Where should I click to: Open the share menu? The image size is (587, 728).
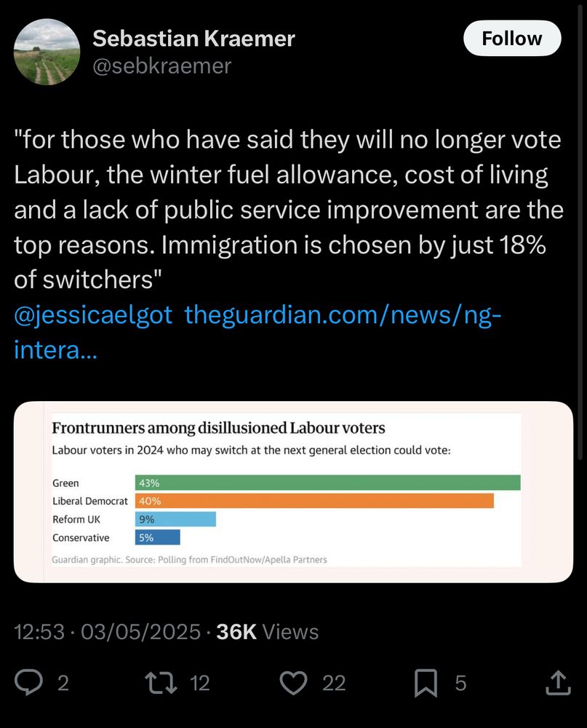pos(557,683)
